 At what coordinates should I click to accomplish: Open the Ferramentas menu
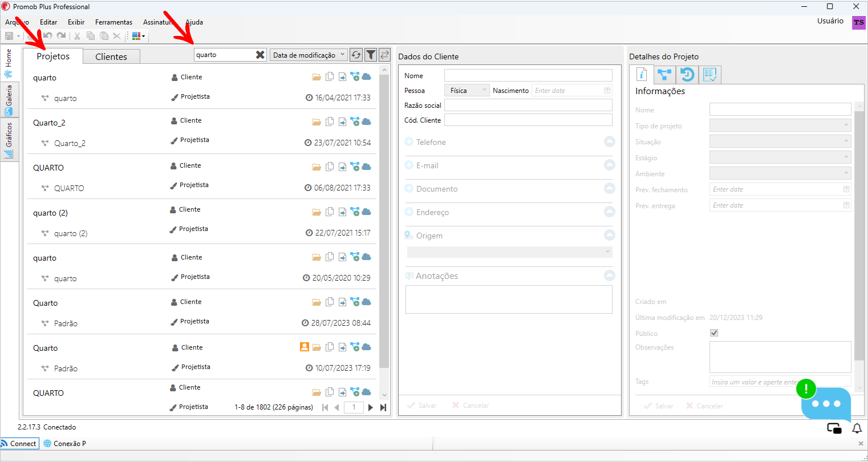tap(113, 22)
